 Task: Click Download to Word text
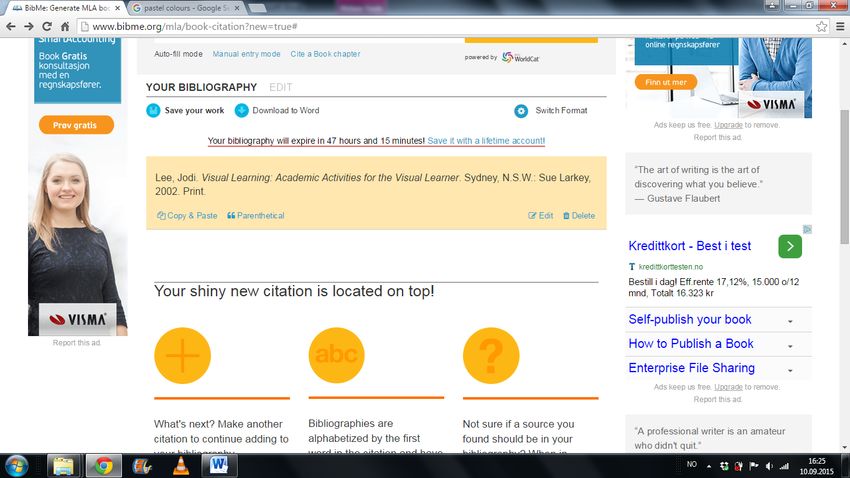(286, 111)
